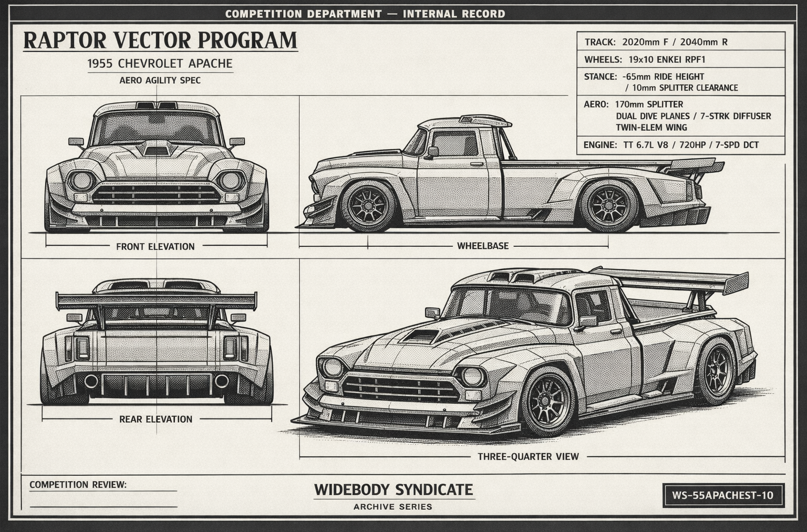Viewport: 807px width, 532px height.
Task: Click the 10mm SPLITTER CLEARANCE line
Action: tap(681, 88)
